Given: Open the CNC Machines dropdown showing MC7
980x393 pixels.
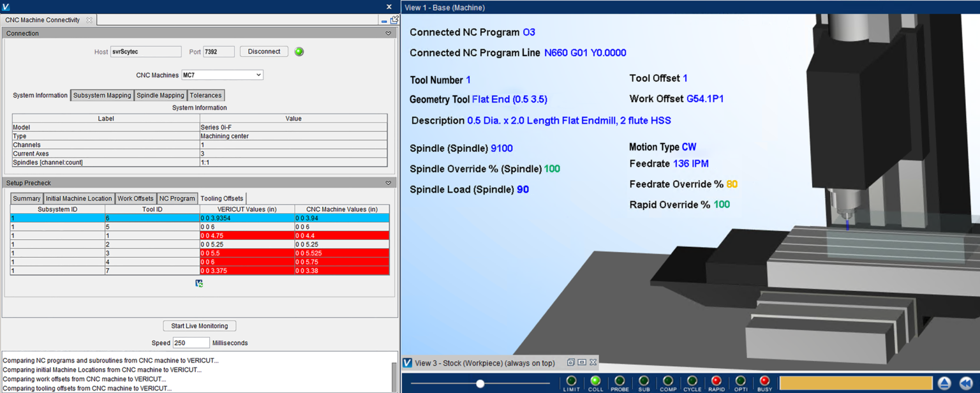Looking at the screenshot, I should [221, 75].
